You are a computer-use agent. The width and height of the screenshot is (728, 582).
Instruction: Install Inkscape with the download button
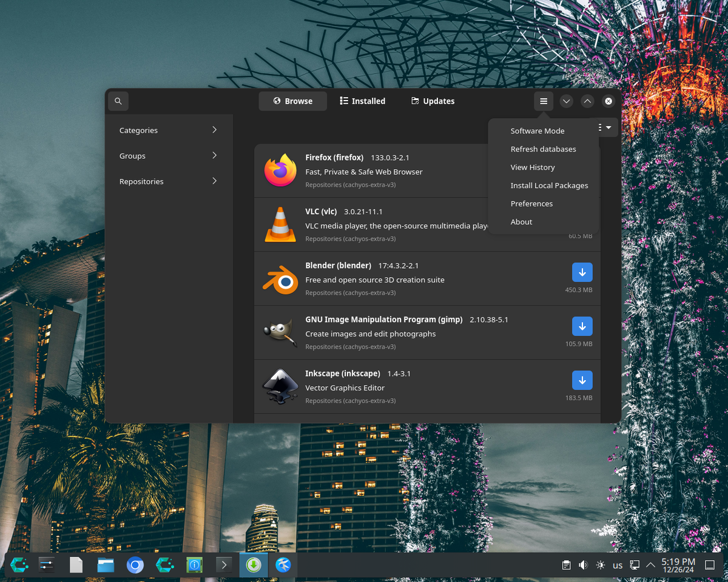click(582, 380)
